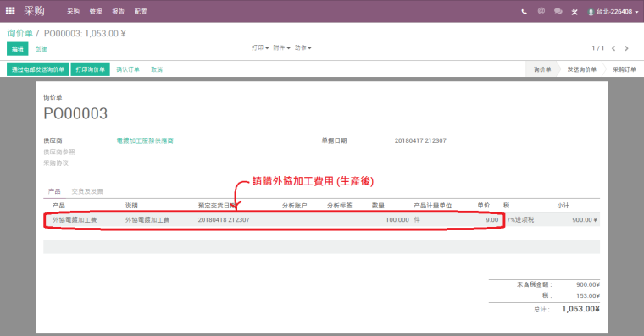The width and height of the screenshot is (644, 336).
Task: Switch to the 交货及发票 tab
Action: (x=87, y=191)
